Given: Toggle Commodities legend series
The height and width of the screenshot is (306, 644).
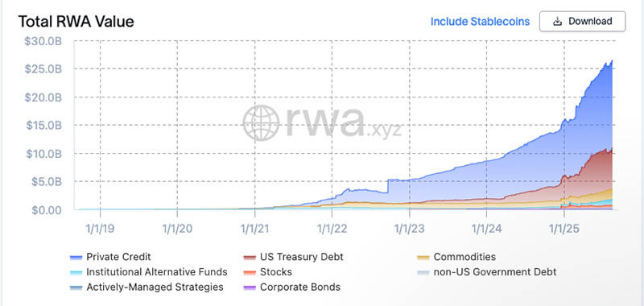Looking at the screenshot, I should pos(464,257).
